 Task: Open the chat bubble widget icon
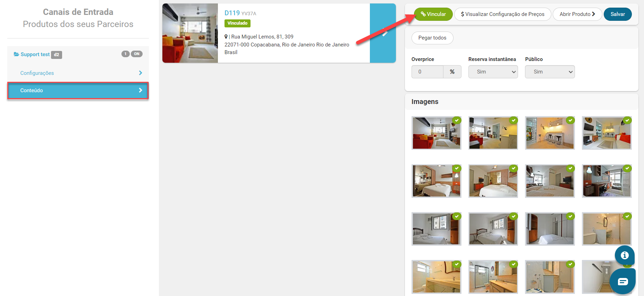tap(622, 281)
